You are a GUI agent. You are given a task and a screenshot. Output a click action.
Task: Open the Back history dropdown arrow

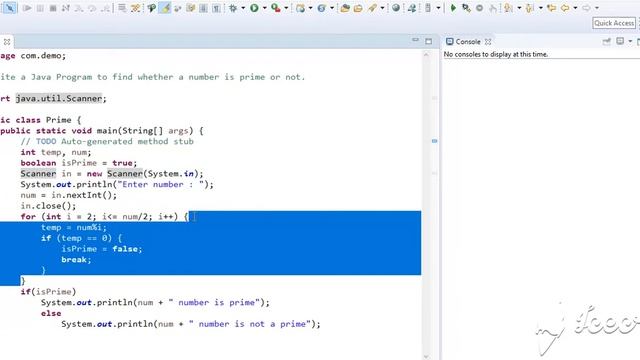(575, 8)
